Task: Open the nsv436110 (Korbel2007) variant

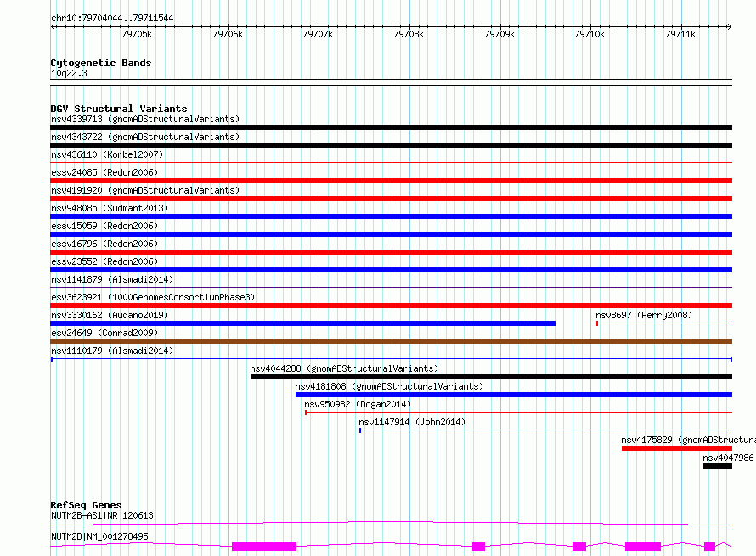Action: pos(107,154)
